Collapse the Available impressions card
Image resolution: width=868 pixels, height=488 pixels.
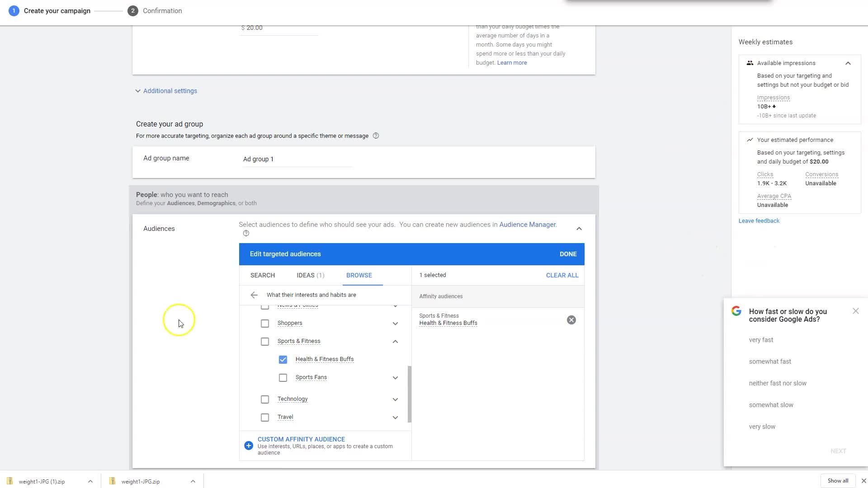click(848, 63)
